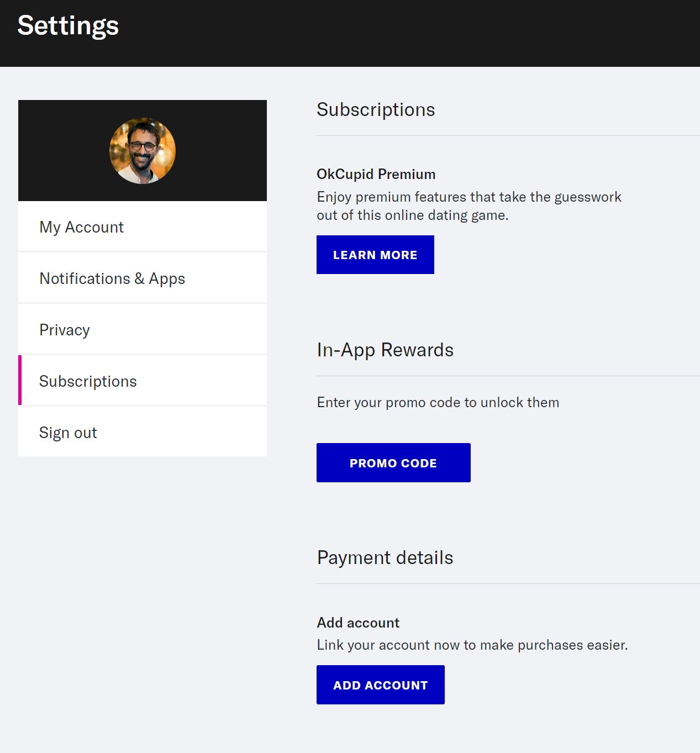
Task: Open the Privacy settings page
Action: click(65, 329)
